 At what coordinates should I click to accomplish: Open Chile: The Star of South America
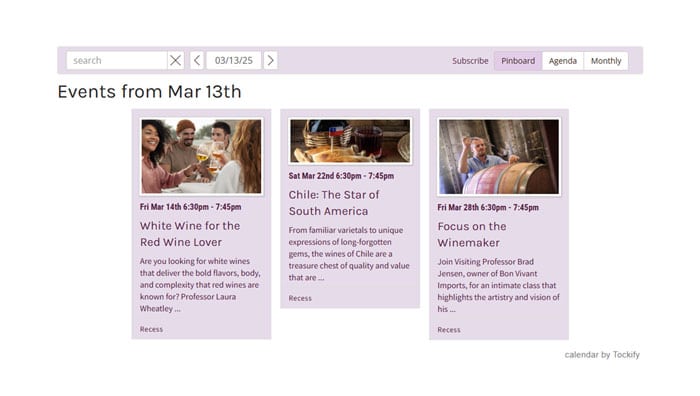334,203
